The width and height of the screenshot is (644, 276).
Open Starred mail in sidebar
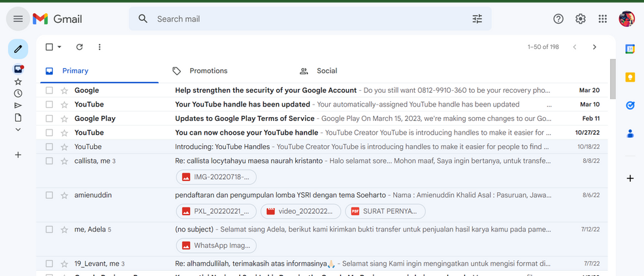18,82
